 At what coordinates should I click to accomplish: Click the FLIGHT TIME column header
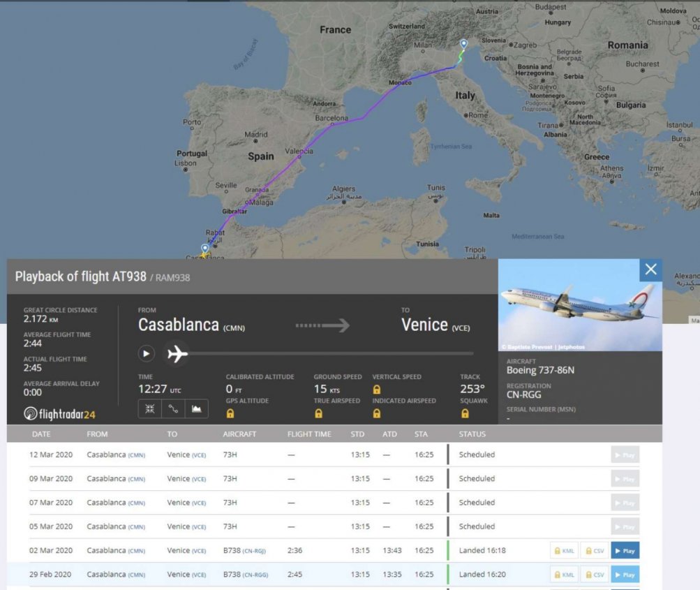coord(309,434)
